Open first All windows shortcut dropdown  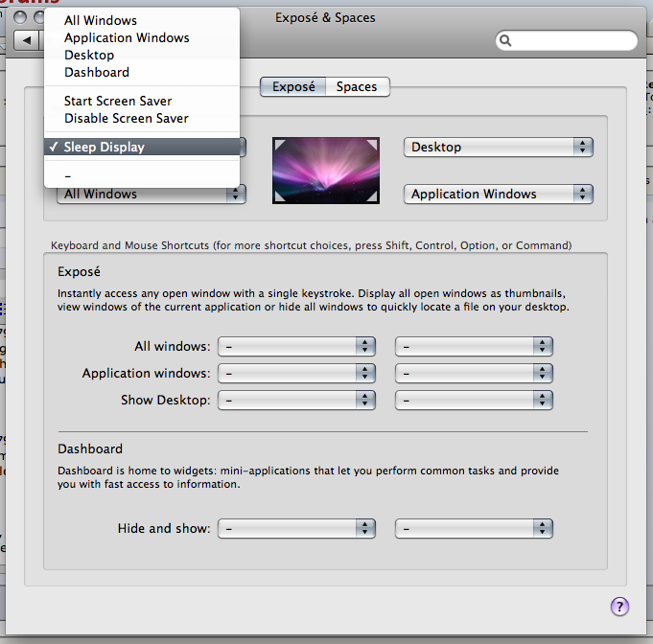296,346
